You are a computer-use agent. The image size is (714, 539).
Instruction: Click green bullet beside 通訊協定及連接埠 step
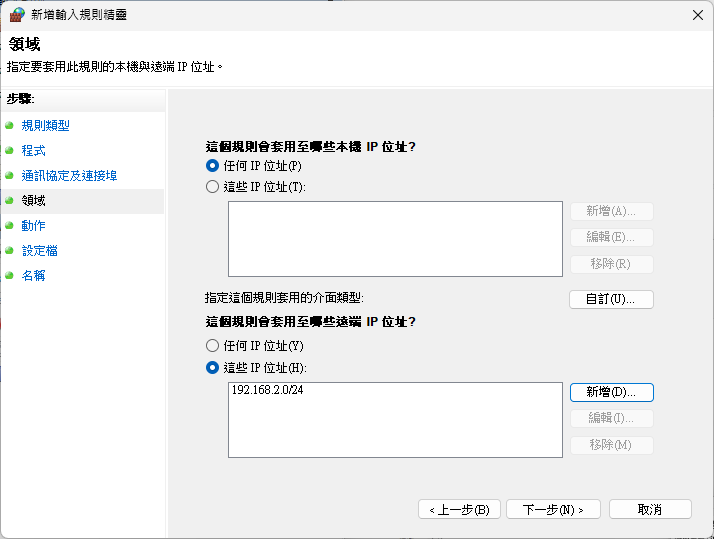[x=9, y=175]
